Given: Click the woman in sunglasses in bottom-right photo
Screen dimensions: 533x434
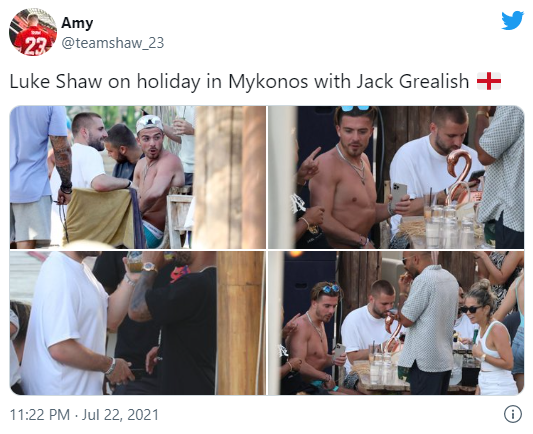Looking at the screenshot, I should [489, 336].
